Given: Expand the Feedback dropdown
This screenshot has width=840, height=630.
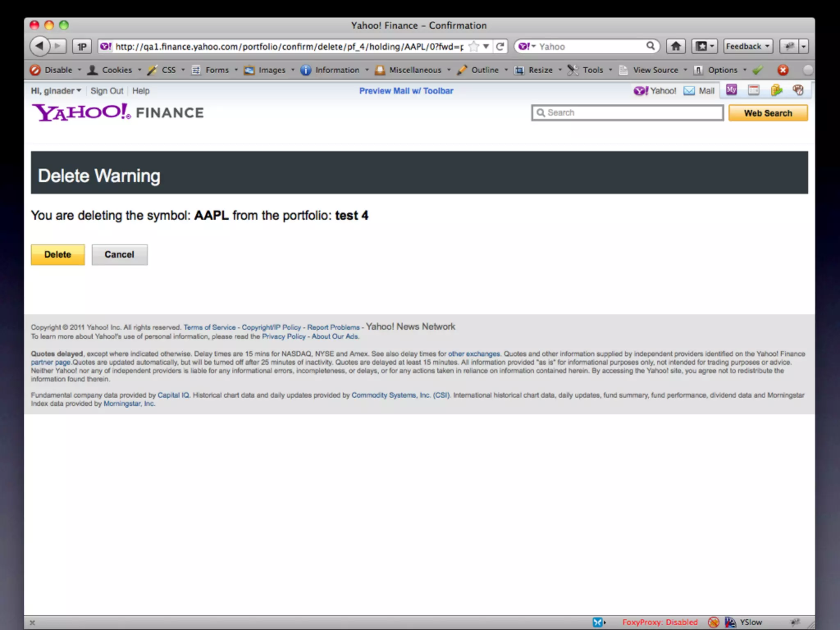Looking at the screenshot, I should coord(748,46).
